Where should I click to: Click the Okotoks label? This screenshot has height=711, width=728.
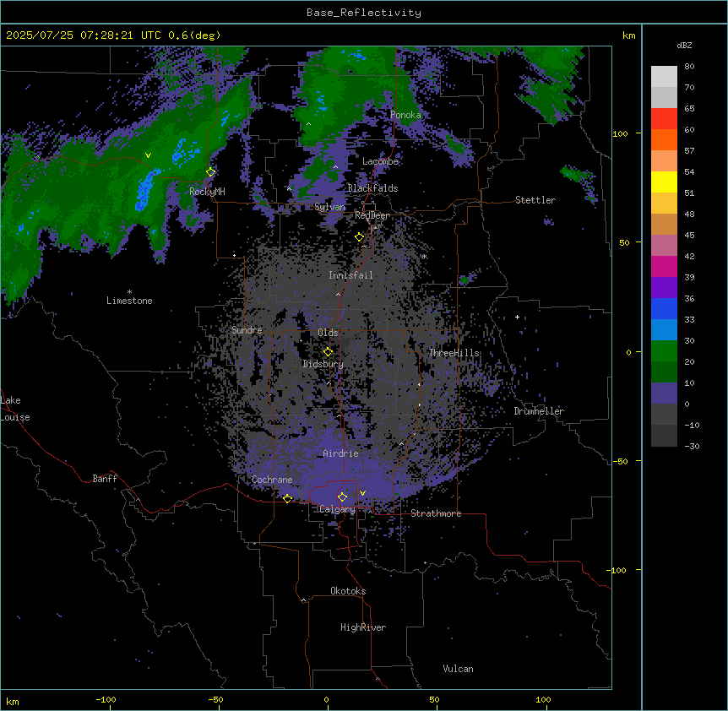348,591
